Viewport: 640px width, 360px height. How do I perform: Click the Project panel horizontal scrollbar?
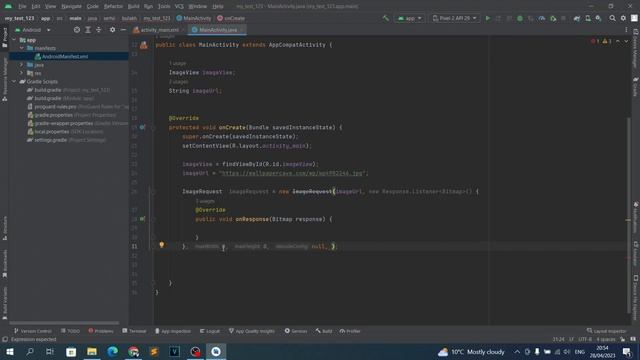coord(65,322)
